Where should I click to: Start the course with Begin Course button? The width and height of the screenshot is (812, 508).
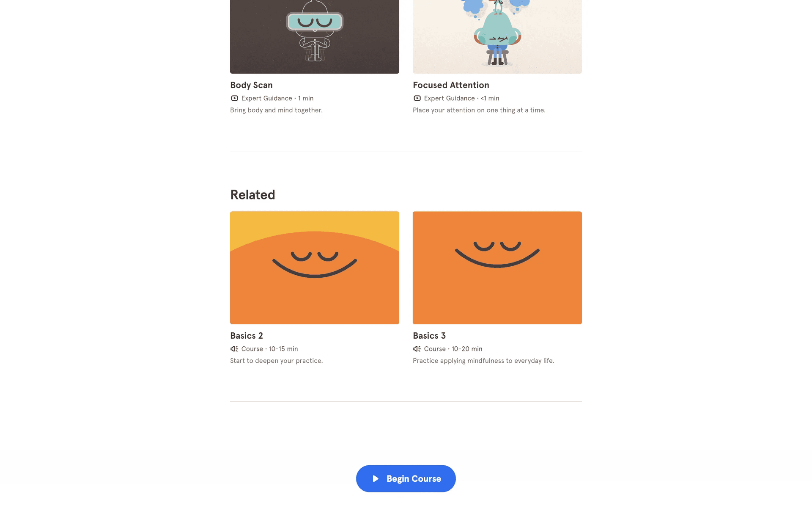[406, 479]
